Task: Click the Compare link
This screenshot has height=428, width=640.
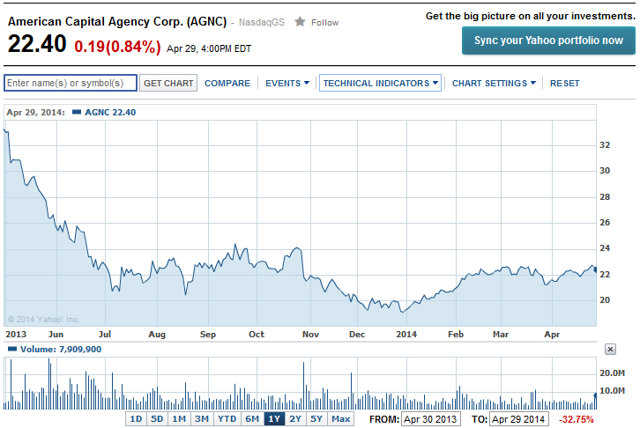Action: click(227, 83)
